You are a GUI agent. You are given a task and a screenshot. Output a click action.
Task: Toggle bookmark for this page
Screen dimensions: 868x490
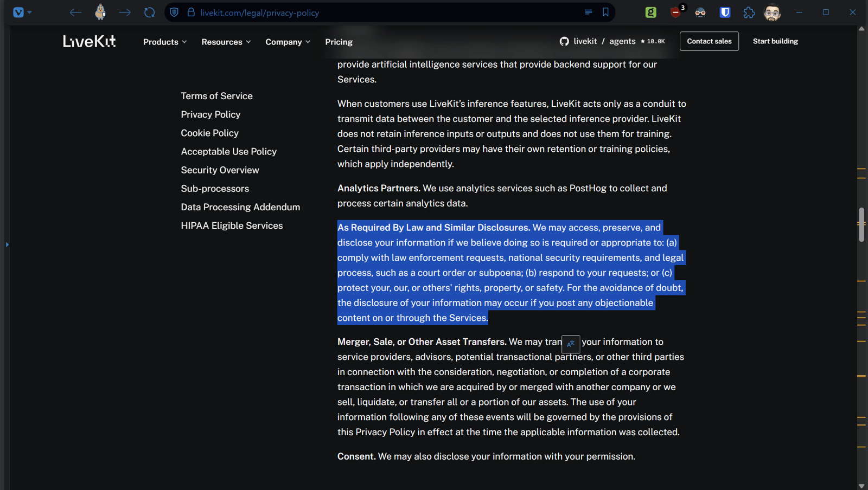coord(605,12)
